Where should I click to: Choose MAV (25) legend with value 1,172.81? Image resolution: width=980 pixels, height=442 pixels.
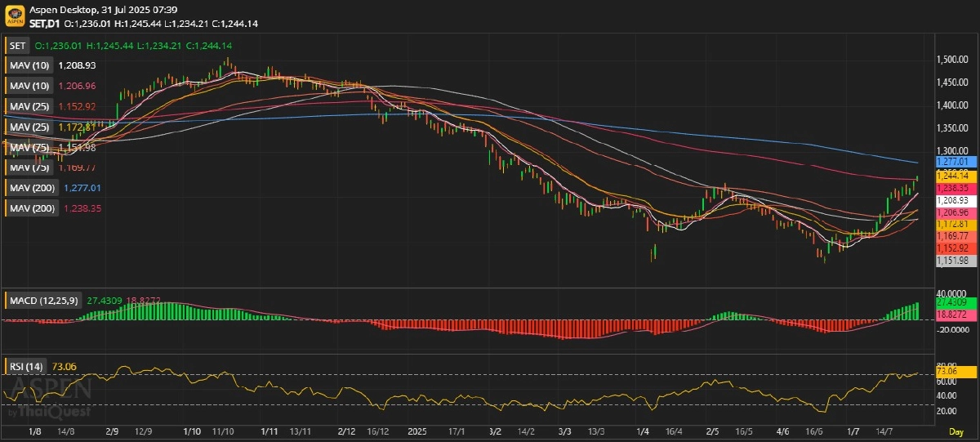pos(29,127)
